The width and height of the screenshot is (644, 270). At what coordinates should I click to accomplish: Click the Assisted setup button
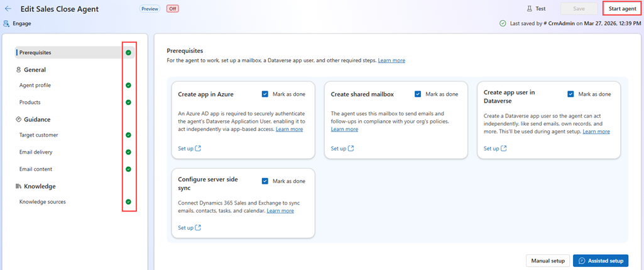[x=600, y=261]
